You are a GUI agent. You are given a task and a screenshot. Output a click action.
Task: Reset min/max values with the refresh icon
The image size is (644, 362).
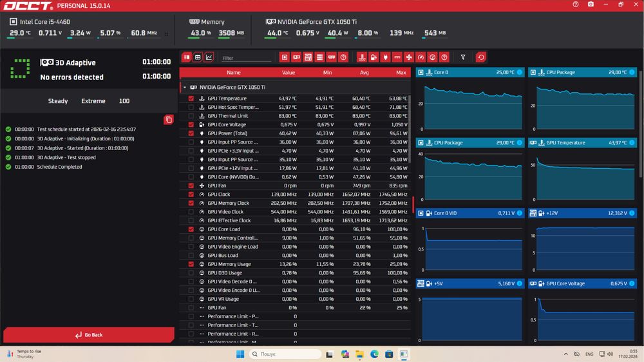pyautogui.click(x=481, y=57)
